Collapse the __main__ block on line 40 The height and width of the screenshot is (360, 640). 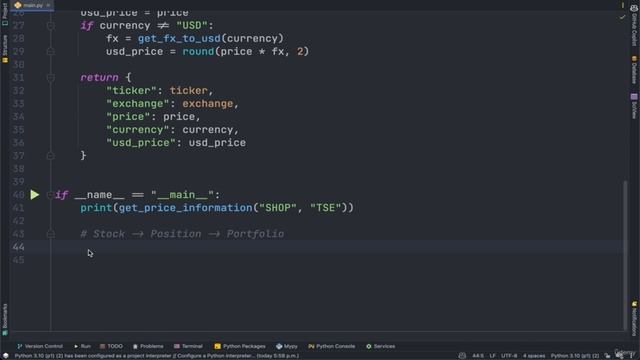[x=50, y=195]
